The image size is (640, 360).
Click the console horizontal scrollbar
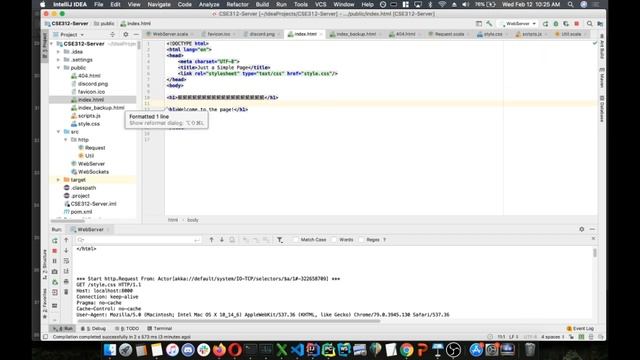[x=229, y=321]
